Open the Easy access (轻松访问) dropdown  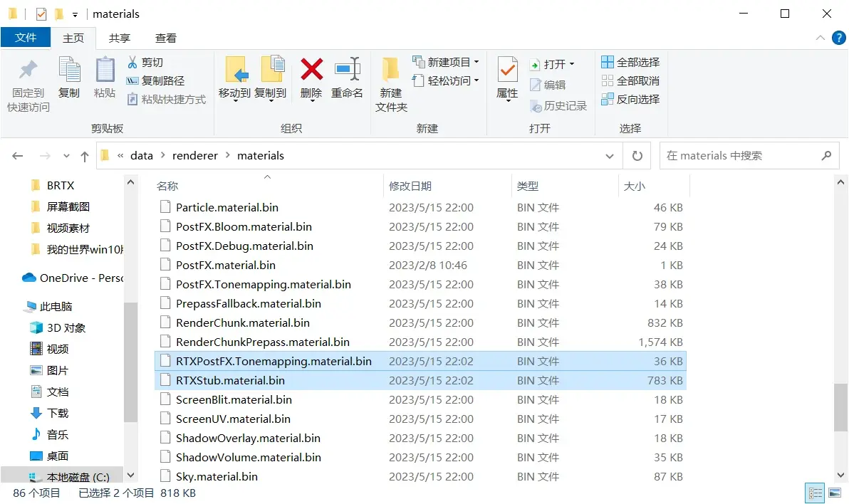[x=446, y=80]
